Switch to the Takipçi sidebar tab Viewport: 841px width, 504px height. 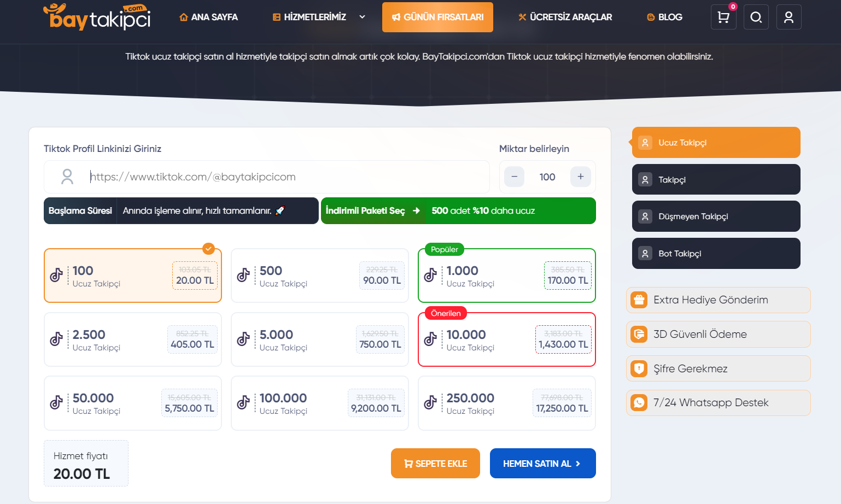[716, 179]
